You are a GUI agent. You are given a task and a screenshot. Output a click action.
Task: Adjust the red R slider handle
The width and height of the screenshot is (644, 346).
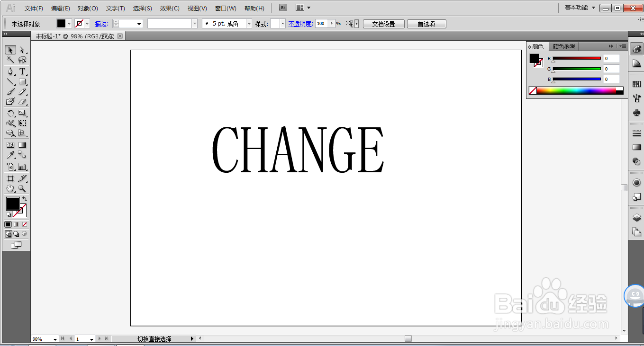point(553,61)
